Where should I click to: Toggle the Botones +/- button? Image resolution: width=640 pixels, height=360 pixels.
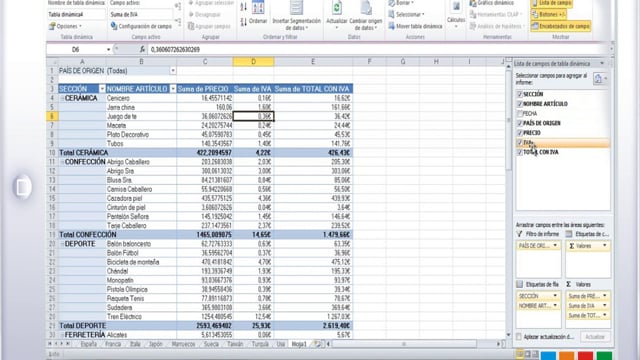point(549,14)
